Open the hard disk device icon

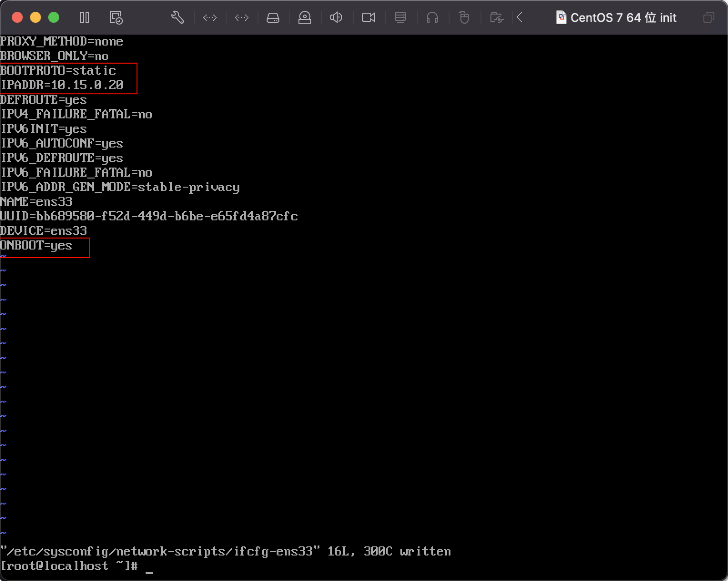(x=273, y=18)
